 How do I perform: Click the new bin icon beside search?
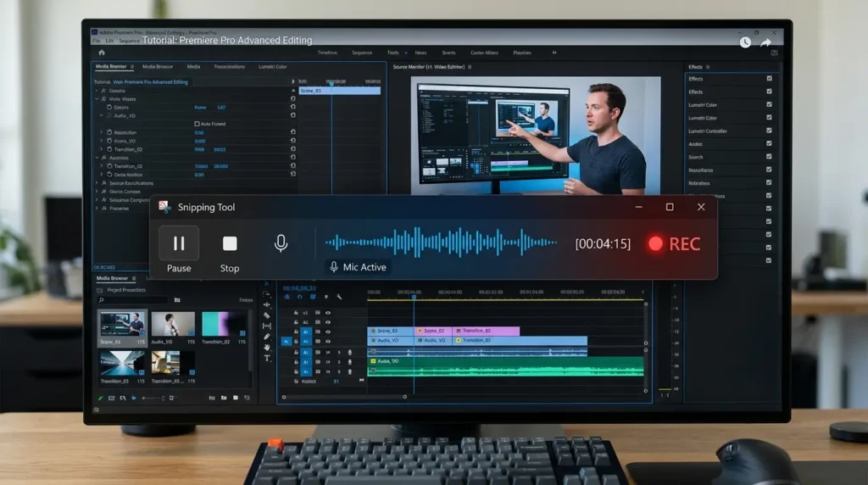tap(177, 300)
